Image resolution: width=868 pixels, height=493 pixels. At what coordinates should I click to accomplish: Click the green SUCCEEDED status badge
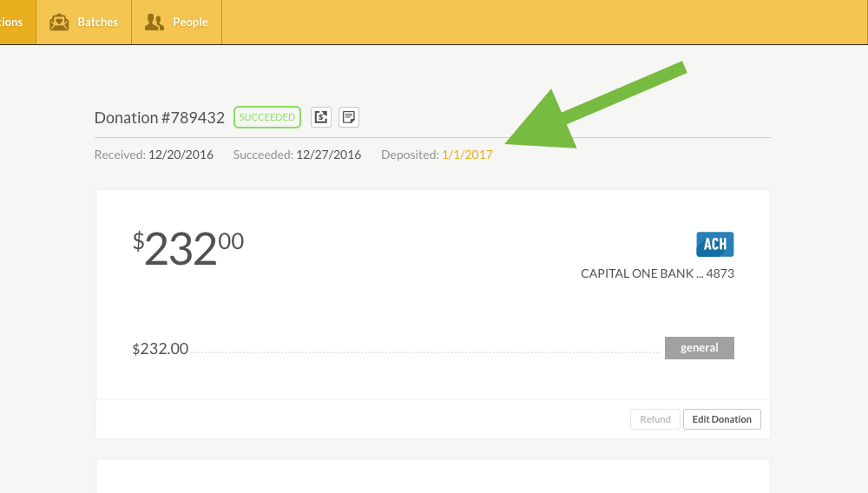coord(267,117)
